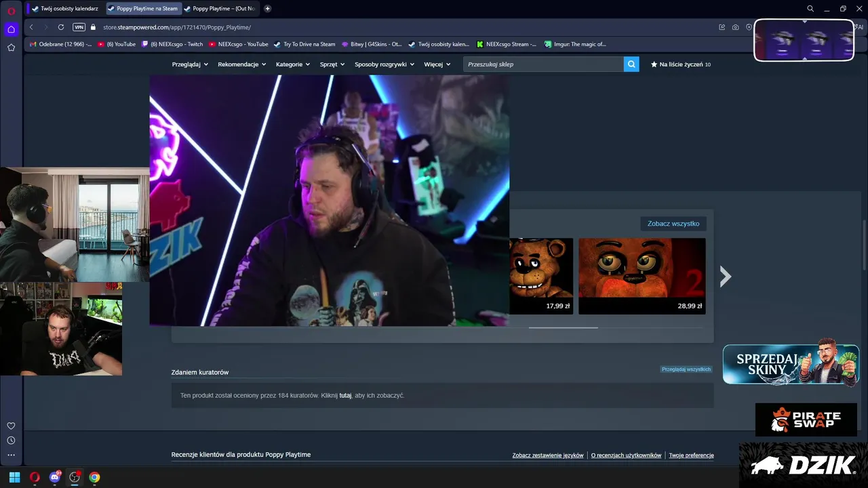This screenshot has height=488, width=868.
Task: Open the heart icon in Opera sidebar
Action: 11,426
